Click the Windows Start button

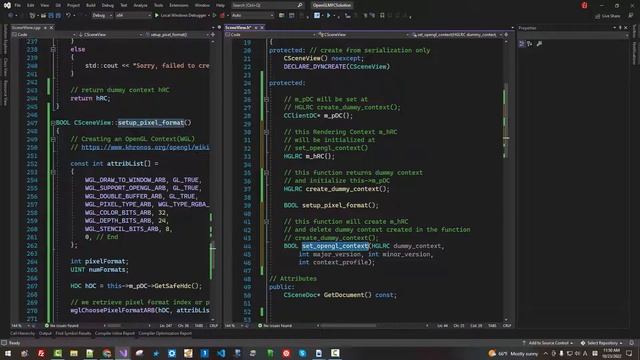pyautogui.click(x=8, y=353)
